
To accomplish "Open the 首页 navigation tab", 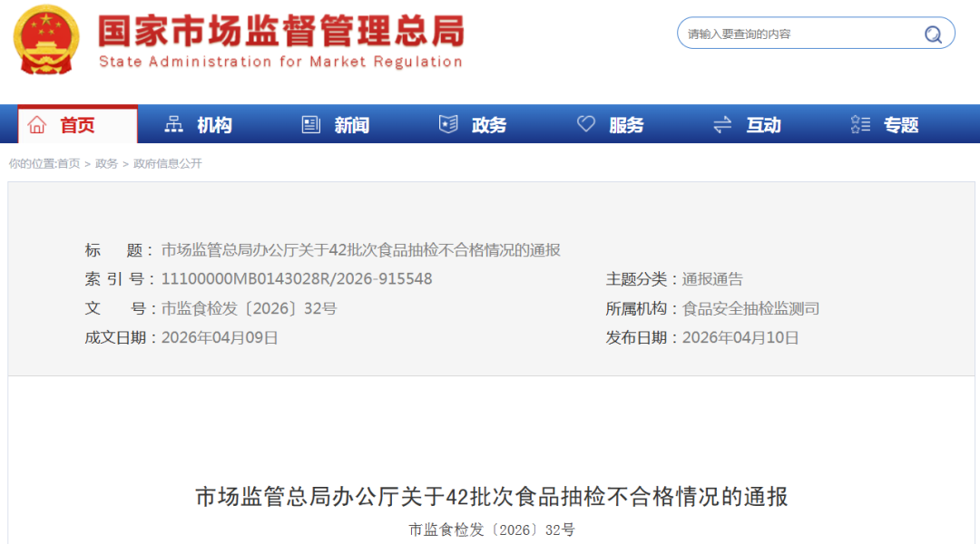I will 77,125.
